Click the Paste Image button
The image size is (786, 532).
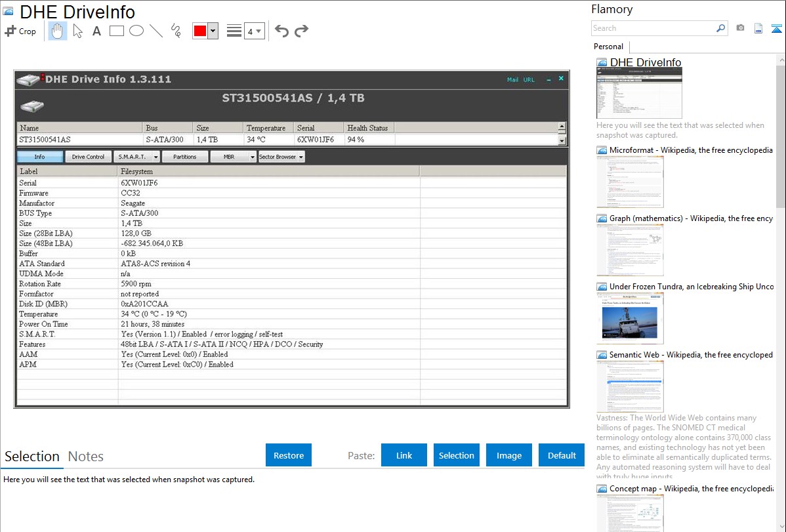tap(508, 455)
